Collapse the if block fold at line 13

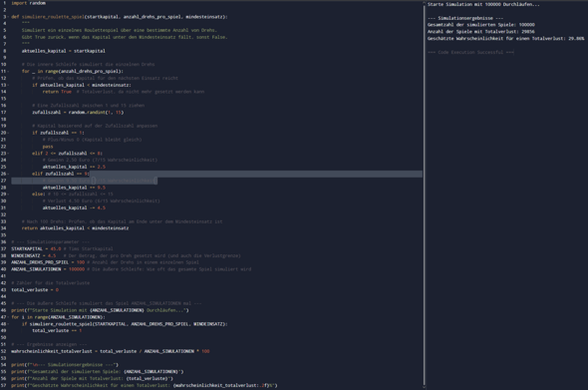tap(8, 85)
